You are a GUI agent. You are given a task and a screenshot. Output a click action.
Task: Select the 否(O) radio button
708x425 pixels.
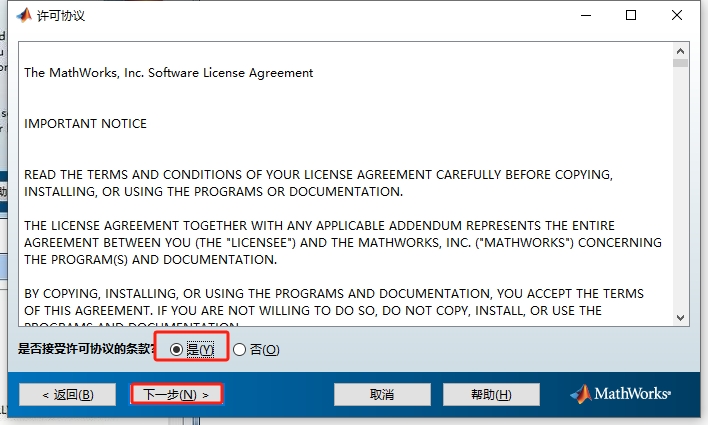[239, 349]
